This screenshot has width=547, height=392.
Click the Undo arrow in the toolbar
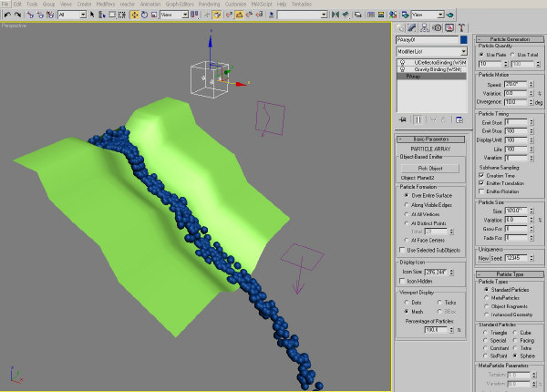7,15
